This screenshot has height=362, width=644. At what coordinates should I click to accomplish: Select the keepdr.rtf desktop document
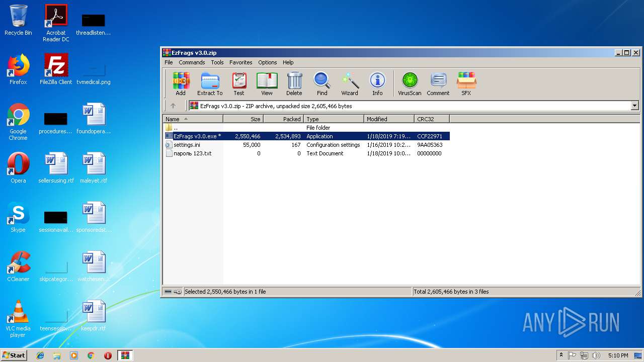pyautogui.click(x=94, y=316)
